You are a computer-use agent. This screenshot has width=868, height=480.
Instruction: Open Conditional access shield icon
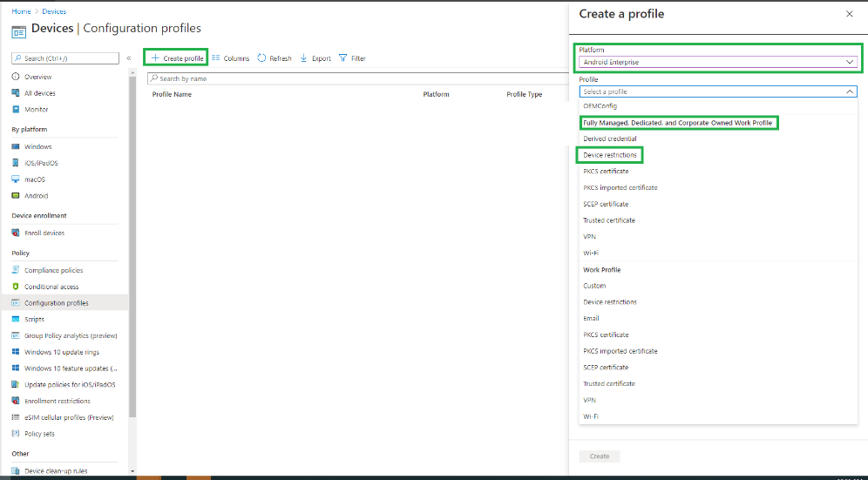click(16, 287)
